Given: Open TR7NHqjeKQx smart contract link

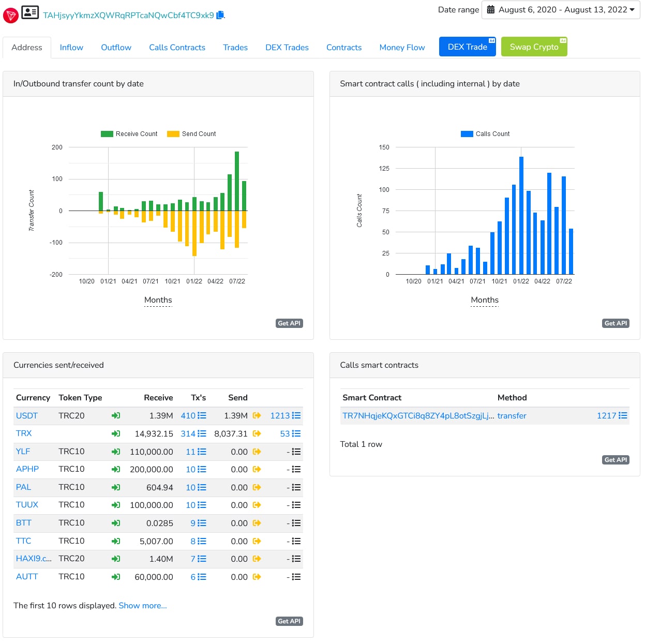Looking at the screenshot, I should click(x=418, y=416).
